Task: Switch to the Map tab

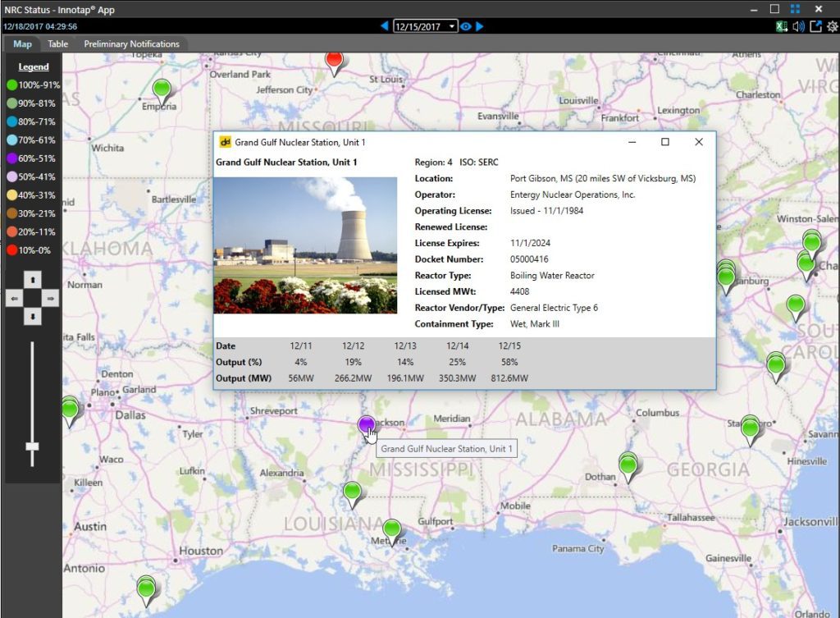Action: (x=22, y=44)
